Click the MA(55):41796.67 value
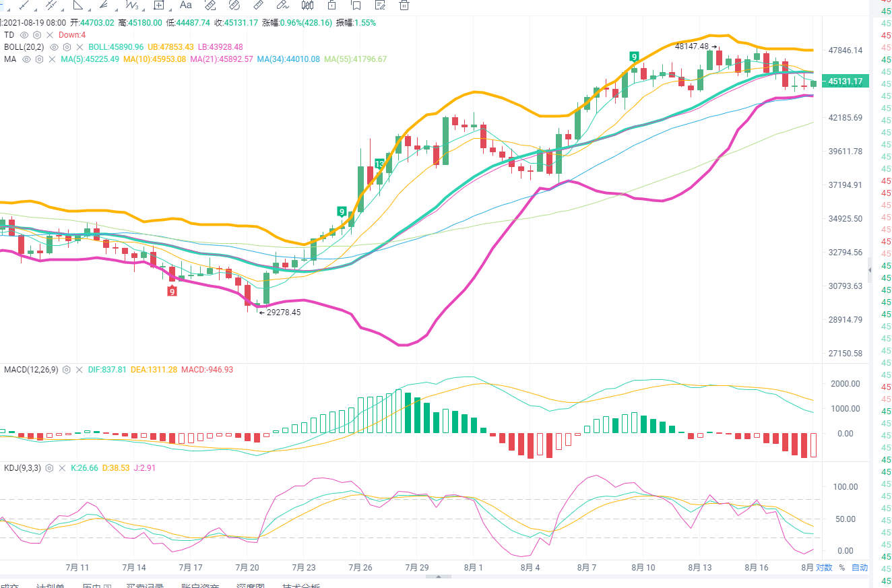Image resolution: width=892 pixels, height=588 pixels. pyautogui.click(x=356, y=59)
